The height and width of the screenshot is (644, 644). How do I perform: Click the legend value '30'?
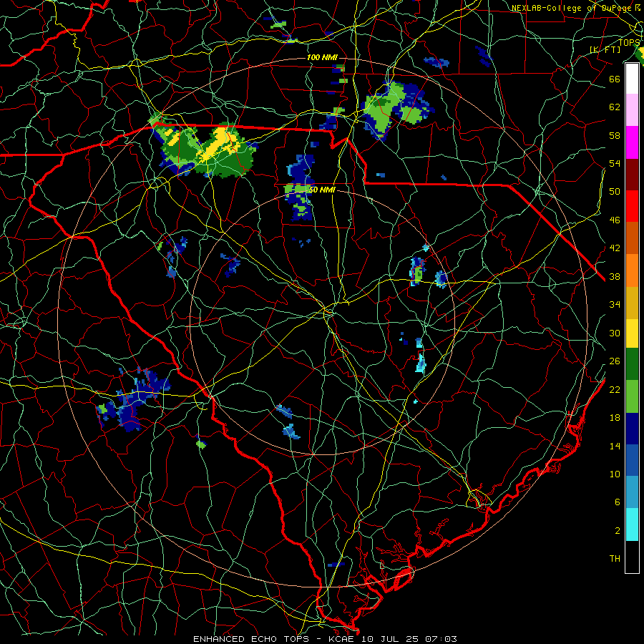coord(615,333)
